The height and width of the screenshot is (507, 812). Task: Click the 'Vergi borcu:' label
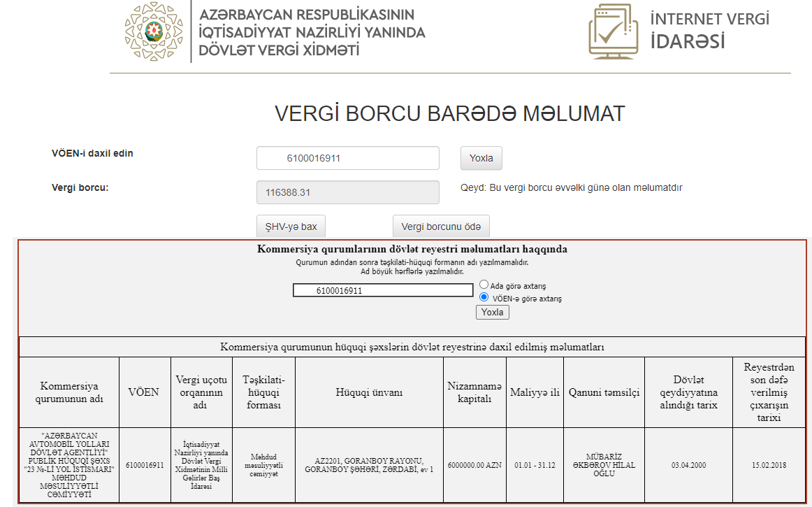(80, 187)
